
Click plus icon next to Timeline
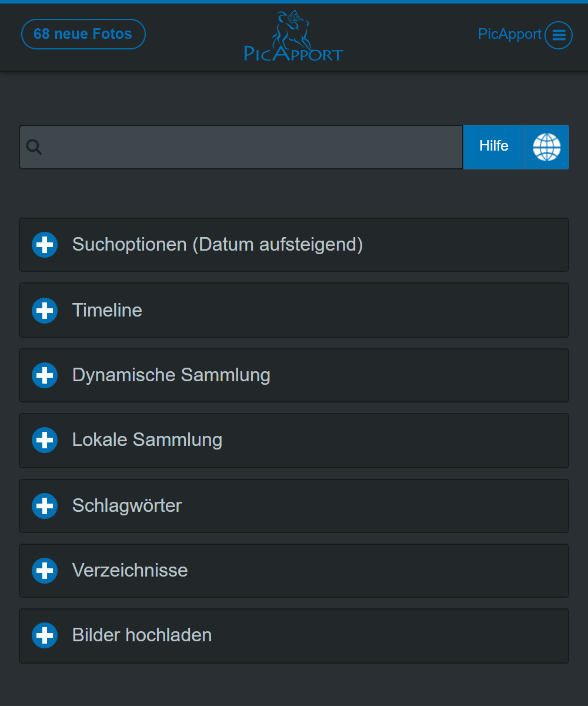click(x=45, y=310)
